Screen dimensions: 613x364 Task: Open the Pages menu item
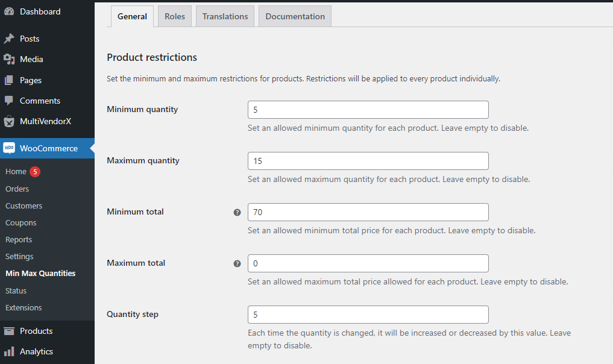[31, 80]
